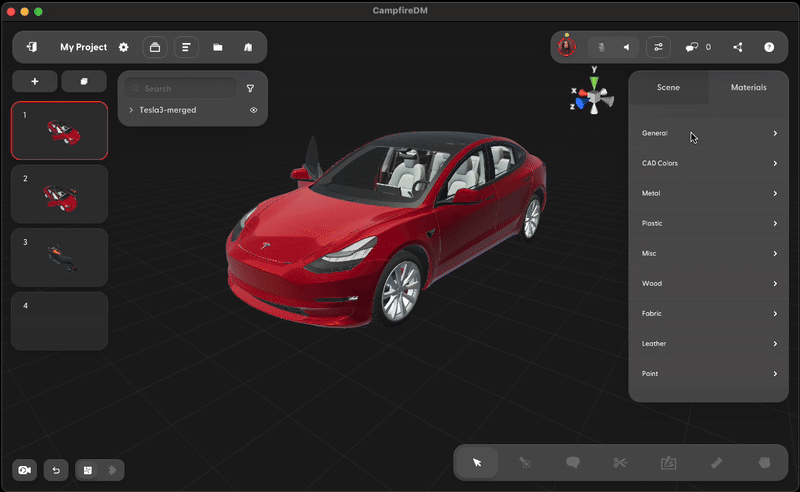Select the ruler measure tool
This screenshot has width=800, height=492.
pos(716,462)
